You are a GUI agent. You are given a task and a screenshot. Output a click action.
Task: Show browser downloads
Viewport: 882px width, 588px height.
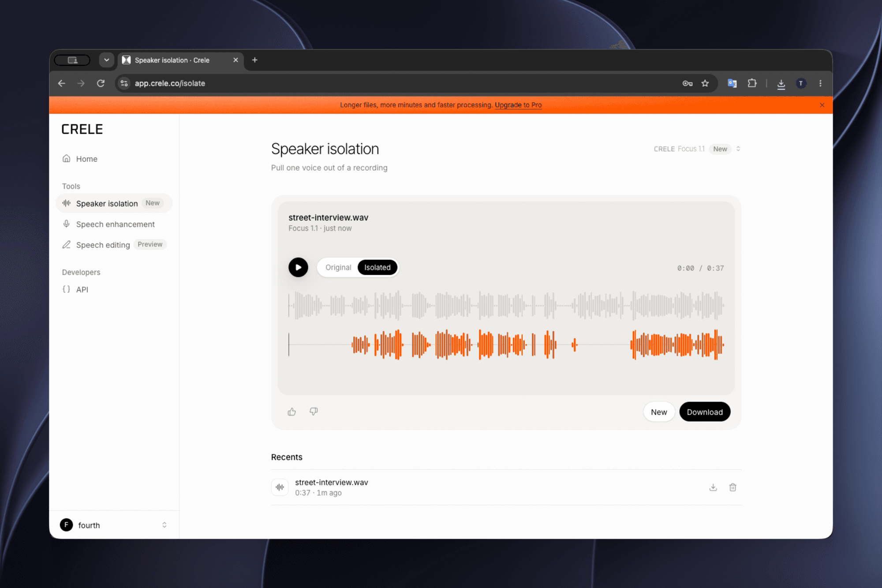coord(781,83)
